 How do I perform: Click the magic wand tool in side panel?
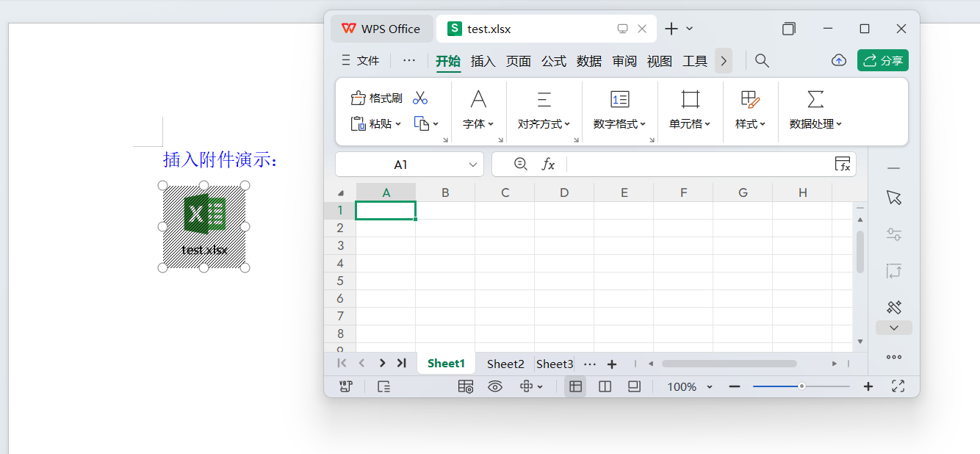[893, 307]
